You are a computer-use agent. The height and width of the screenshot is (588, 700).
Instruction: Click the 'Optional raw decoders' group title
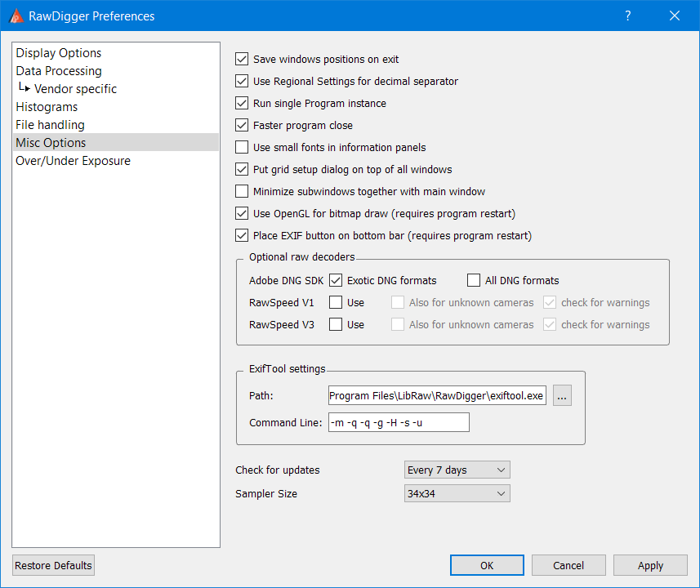click(301, 256)
